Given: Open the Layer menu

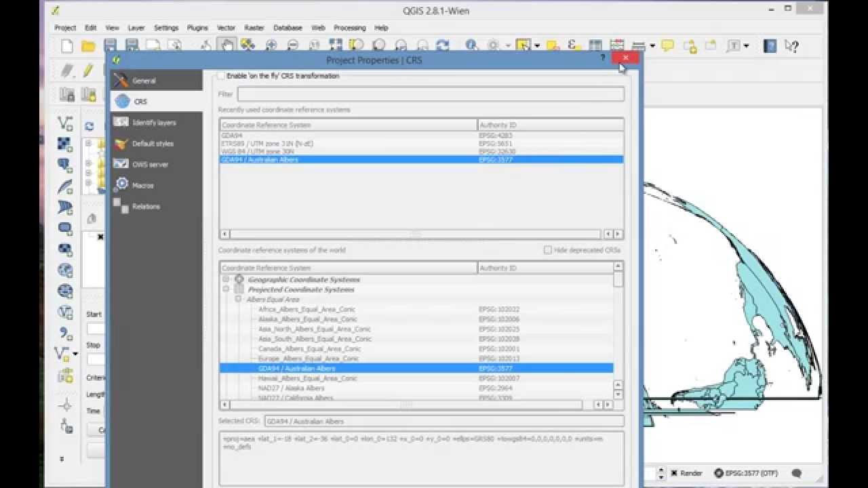Looking at the screenshot, I should pyautogui.click(x=136, y=28).
